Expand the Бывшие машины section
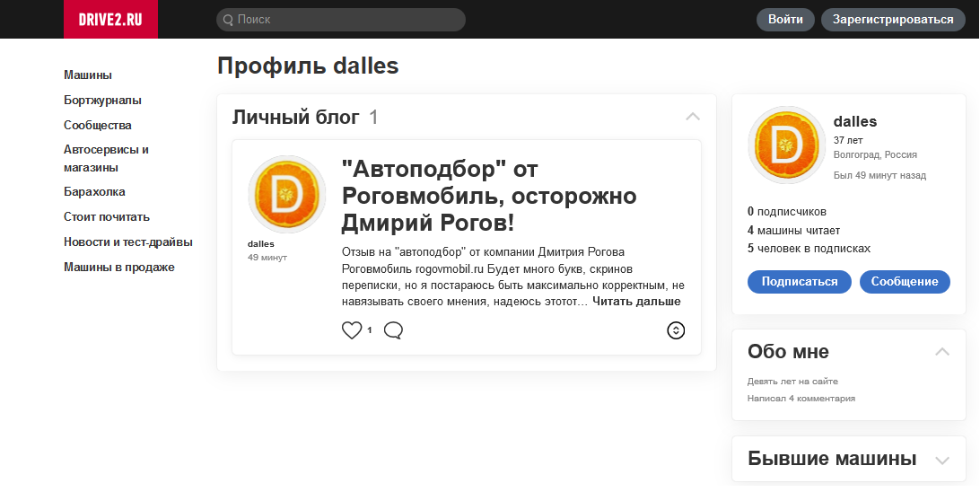The width and height of the screenshot is (980, 492). click(x=942, y=461)
